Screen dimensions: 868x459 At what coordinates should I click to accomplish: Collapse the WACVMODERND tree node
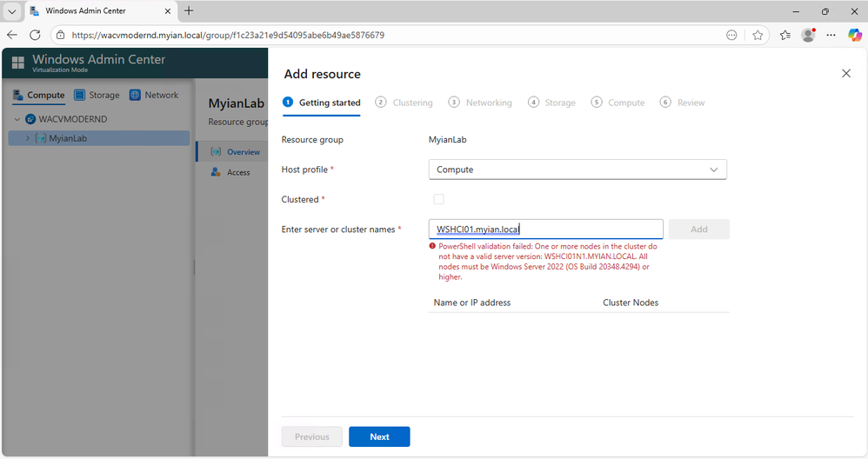pyautogui.click(x=17, y=119)
